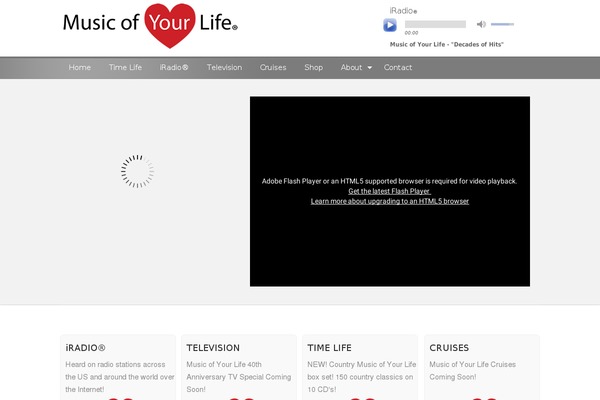Click the TIME LIFE card heading
600x400 pixels.
pos(329,348)
